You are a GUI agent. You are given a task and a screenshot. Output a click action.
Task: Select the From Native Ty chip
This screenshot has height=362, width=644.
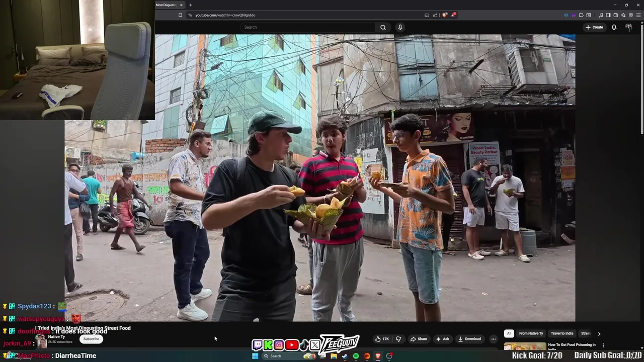(531, 333)
